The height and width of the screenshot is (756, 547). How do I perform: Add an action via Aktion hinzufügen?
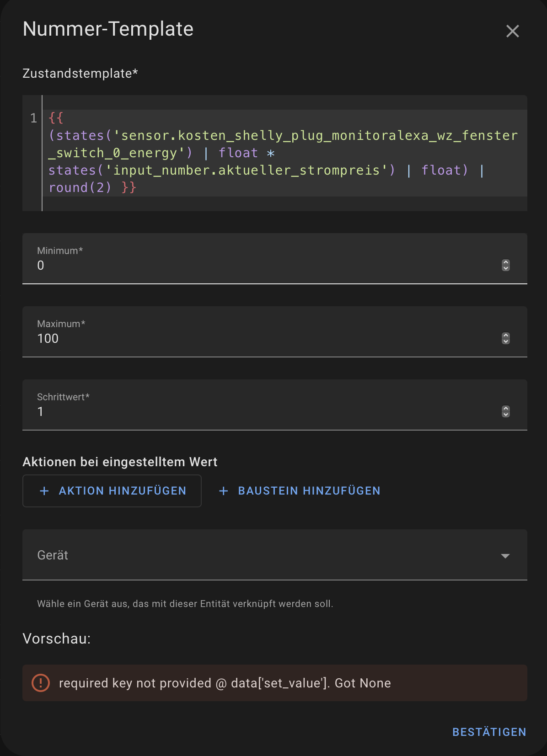coord(112,491)
